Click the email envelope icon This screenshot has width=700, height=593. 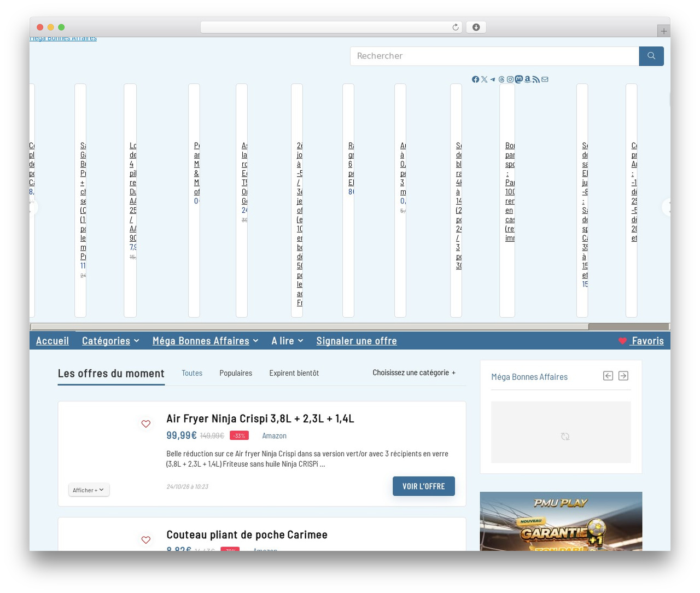click(x=545, y=79)
